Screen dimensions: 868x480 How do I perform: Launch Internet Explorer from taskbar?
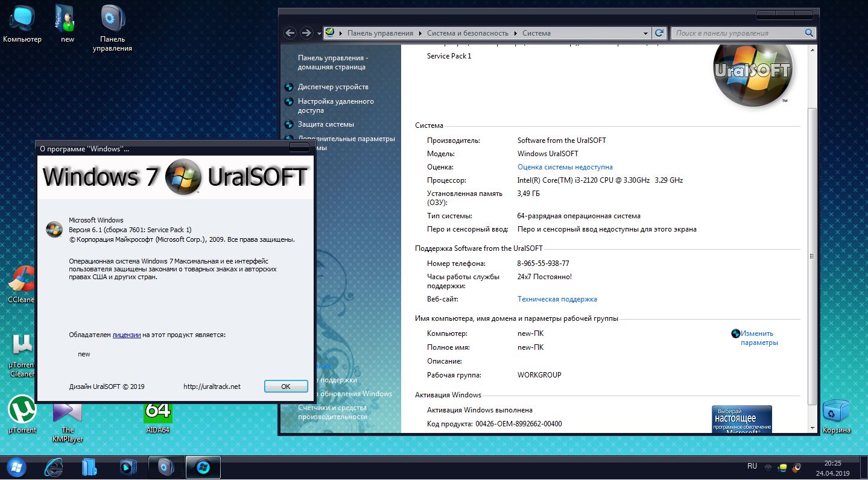[x=54, y=467]
